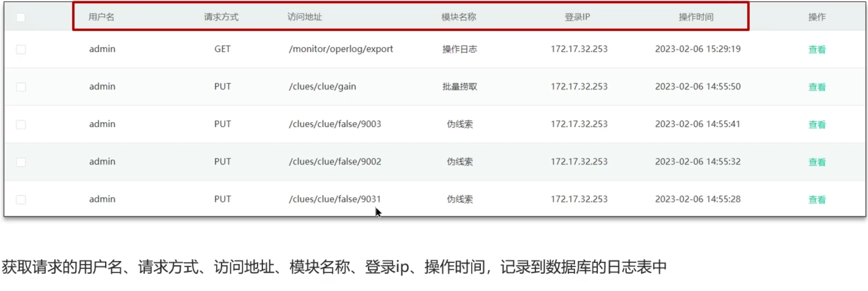Click the 批量捞取 module name cell

(460, 87)
